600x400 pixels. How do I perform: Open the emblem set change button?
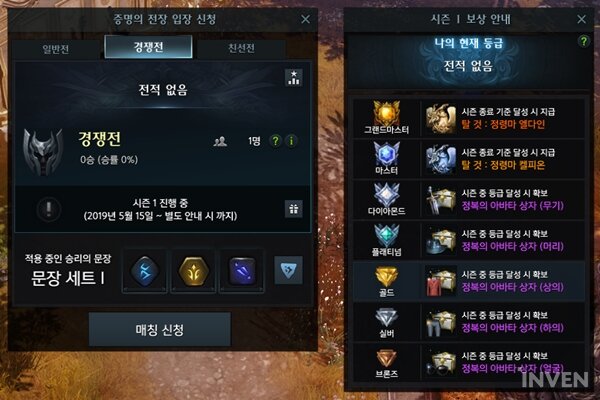(289, 270)
